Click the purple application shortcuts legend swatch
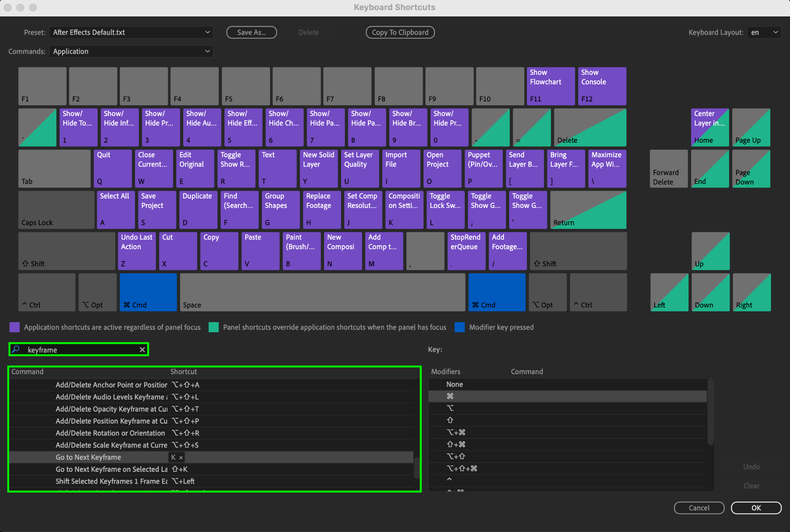Image resolution: width=790 pixels, height=532 pixels. point(15,327)
